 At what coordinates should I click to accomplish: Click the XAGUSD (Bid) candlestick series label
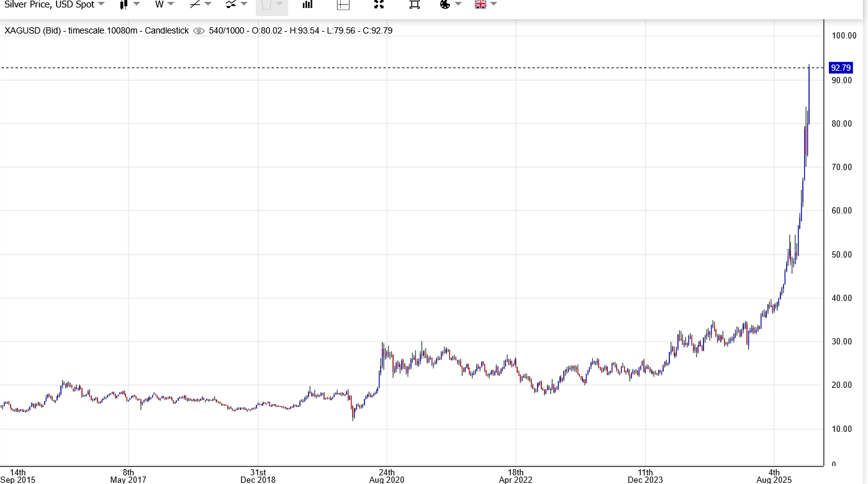pyautogui.click(x=97, y=30)
